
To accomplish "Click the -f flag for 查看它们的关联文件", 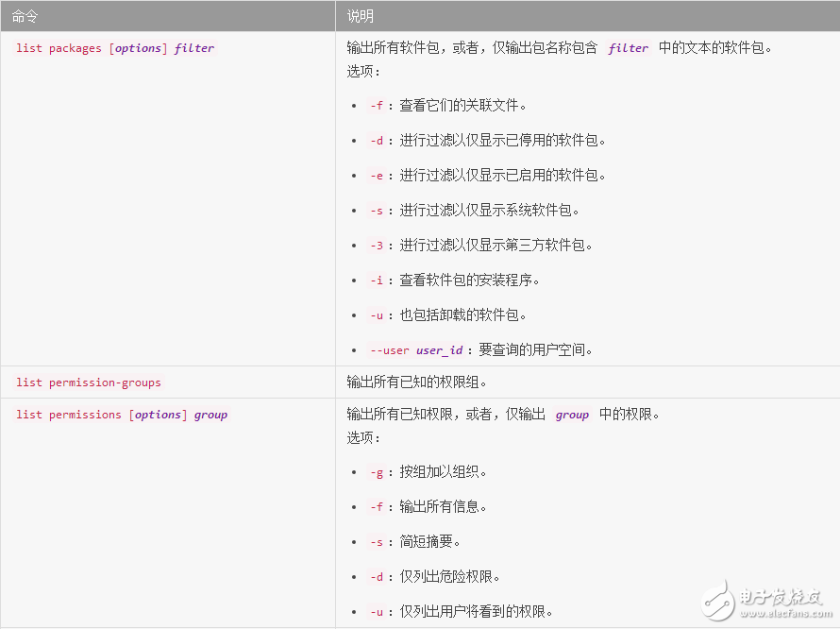I will click(377, 106).
